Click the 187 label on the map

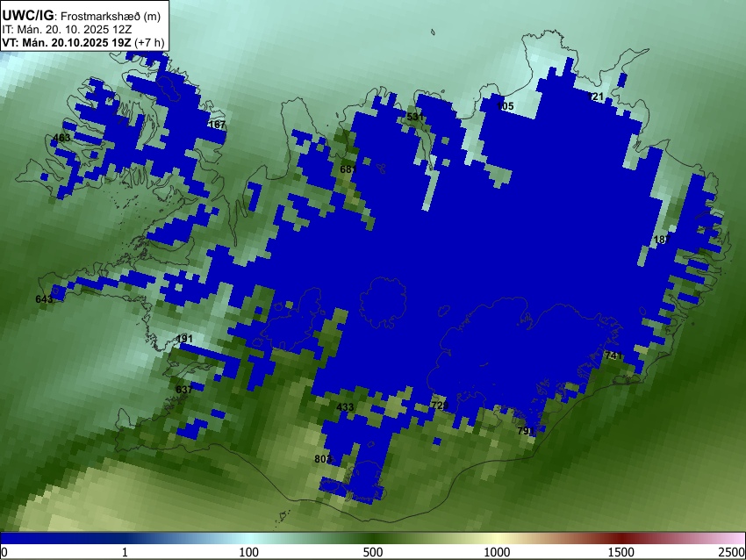662,240
